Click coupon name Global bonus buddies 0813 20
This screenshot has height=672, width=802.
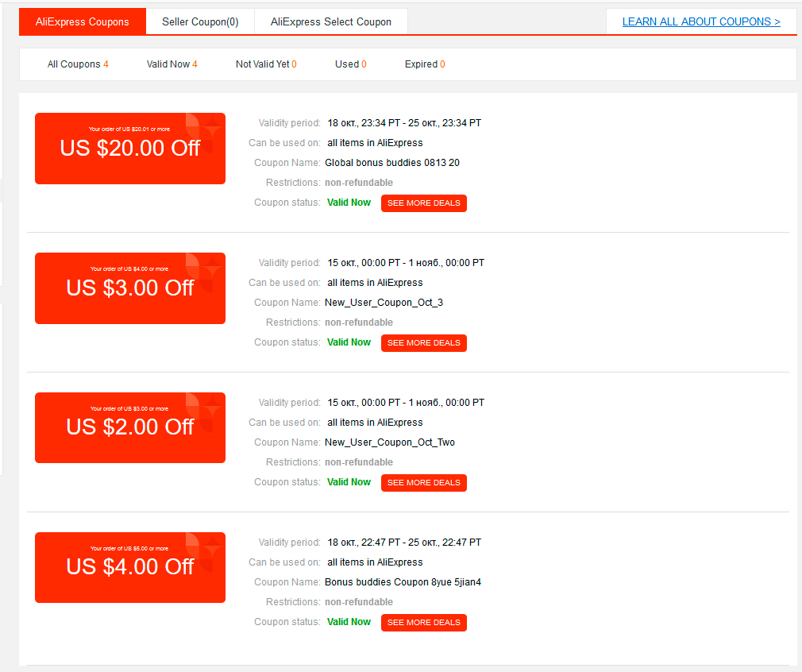coord(392,163)
